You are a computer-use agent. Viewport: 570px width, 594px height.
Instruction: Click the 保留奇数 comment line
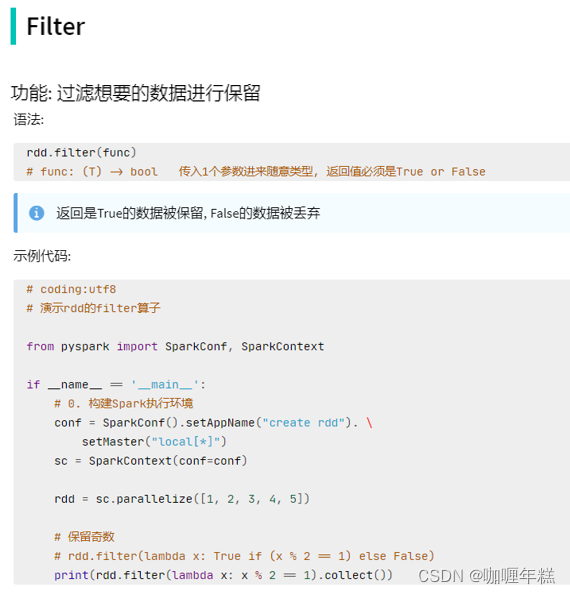click(84, 537)
